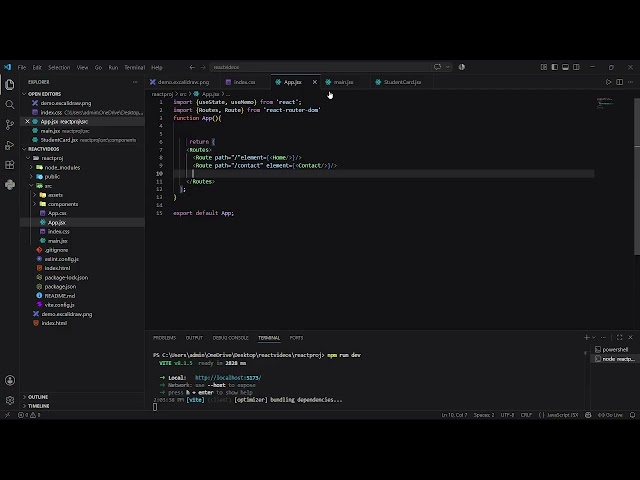The height and width of the screenshot is (480, 640).
Task: Click the Go Back arrow in title bar
Action: pyautogui.click(x=192, y=67)
